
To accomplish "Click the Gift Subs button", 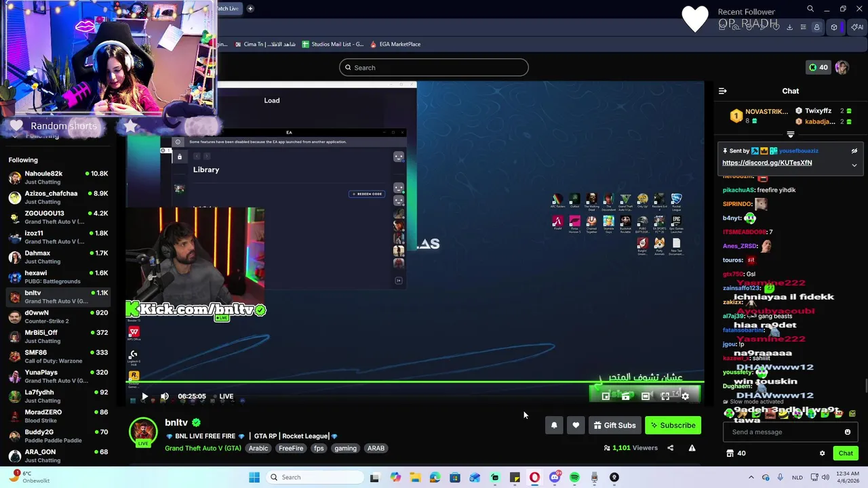I will (x=614, y=426).
